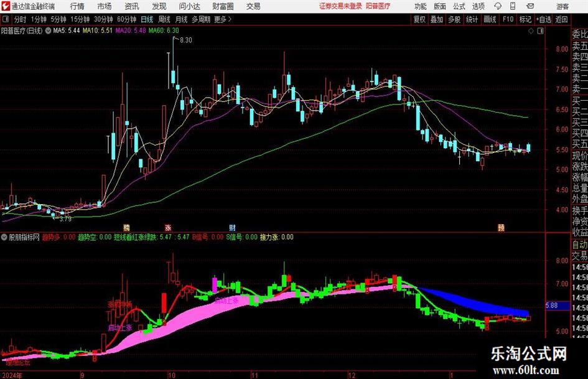Click the 财 marker below the chart
This screenshot has height=379, width=588.
233,227
